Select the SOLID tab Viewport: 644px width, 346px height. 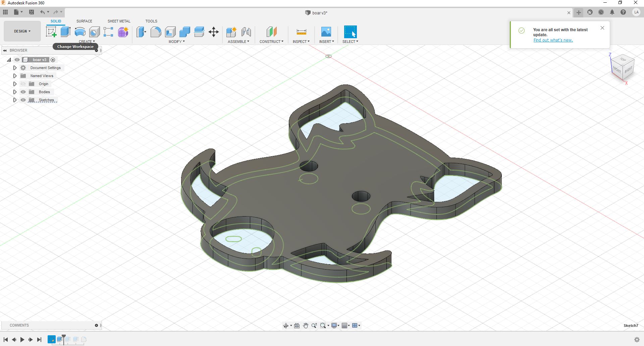[x=56, y=21]
